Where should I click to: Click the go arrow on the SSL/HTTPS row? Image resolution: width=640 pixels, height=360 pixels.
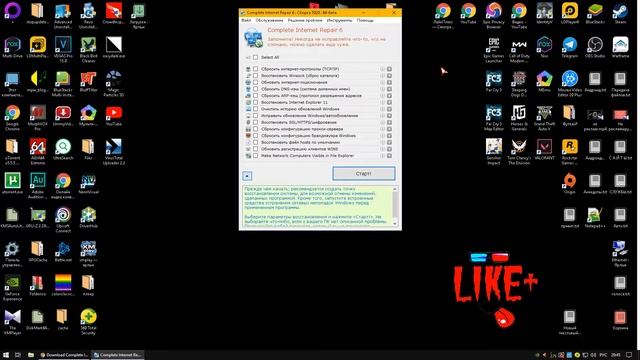tap(389, 122)
